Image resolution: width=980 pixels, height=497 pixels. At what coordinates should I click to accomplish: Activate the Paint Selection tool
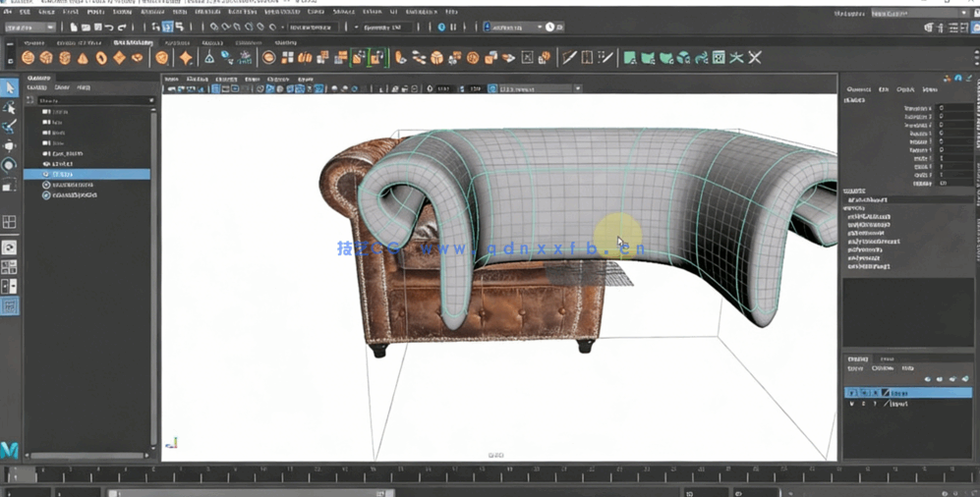click(9, 127)
